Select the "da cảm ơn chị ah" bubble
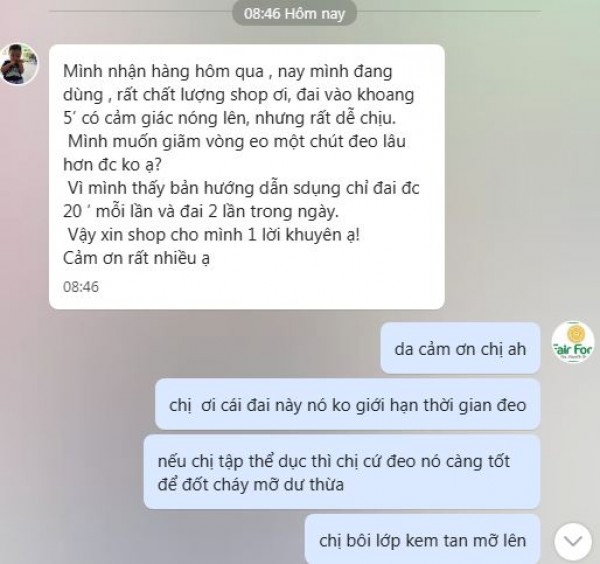600x564 pixels. coord(460,348)
